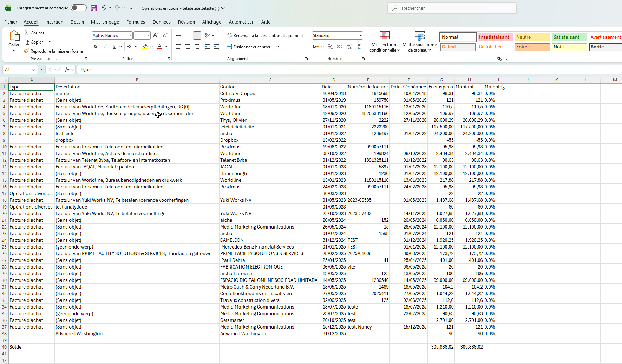The width and height of the screenshot is (622, 364).
Task: Add a decimal place
Action: click(350, 47)
